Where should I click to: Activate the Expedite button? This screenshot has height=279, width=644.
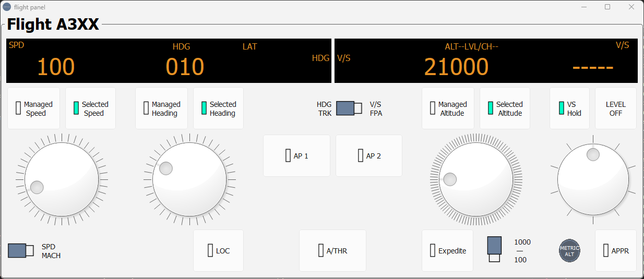[447, 250]
